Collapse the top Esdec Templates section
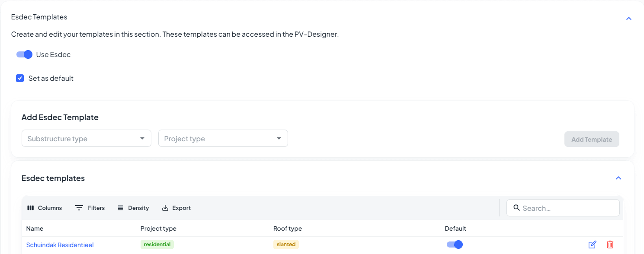 [629, 19]
